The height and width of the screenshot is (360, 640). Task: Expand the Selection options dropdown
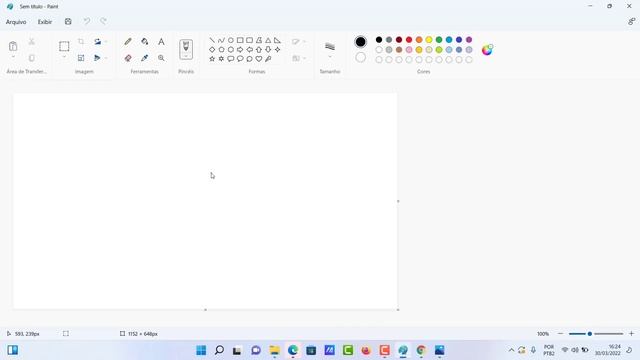point(64,57)
